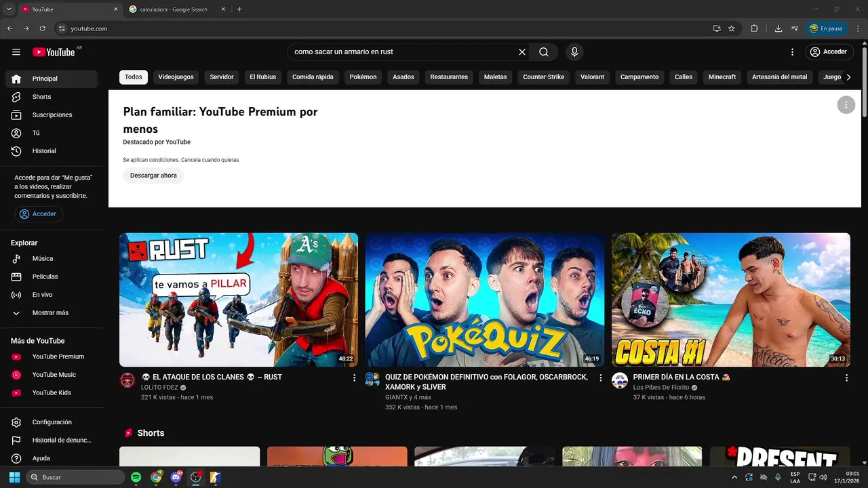The height and width of the screenshot is (488, 868).
Task: Bookmark this page with the star
Action: (732, 28)
